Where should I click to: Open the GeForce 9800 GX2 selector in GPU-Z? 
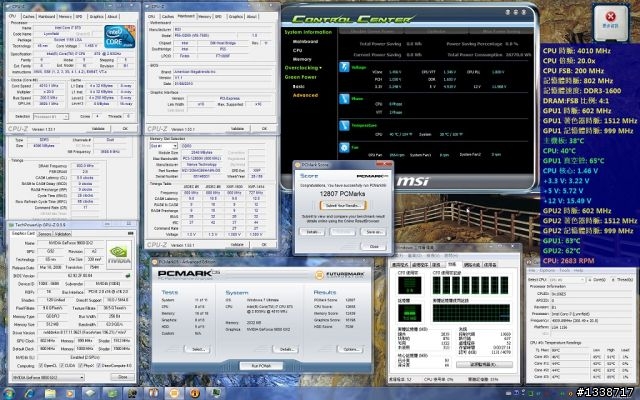(x=48, y=378)
